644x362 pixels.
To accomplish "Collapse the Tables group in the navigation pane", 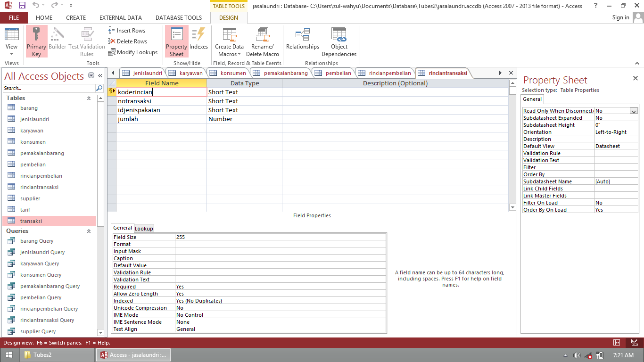I will pos(89,98).
